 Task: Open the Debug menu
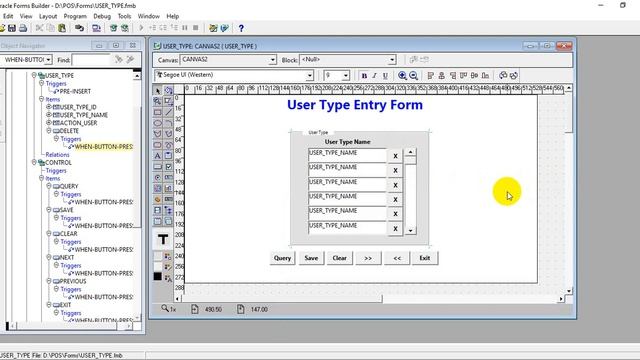tap(102, 16)
